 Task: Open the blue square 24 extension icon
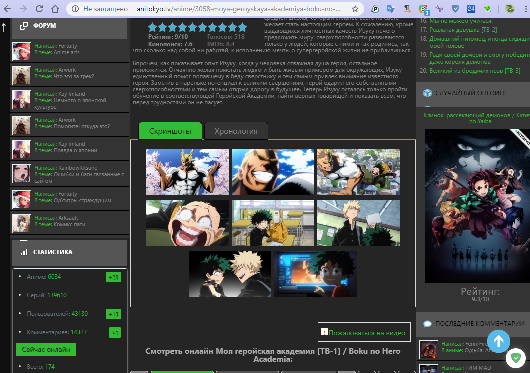[x=471, y=9]
